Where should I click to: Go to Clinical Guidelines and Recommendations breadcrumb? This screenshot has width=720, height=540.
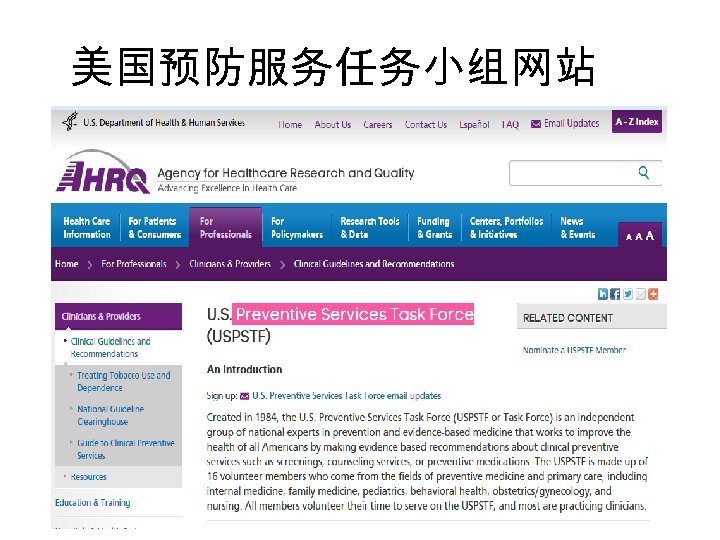tap(374, 264)
